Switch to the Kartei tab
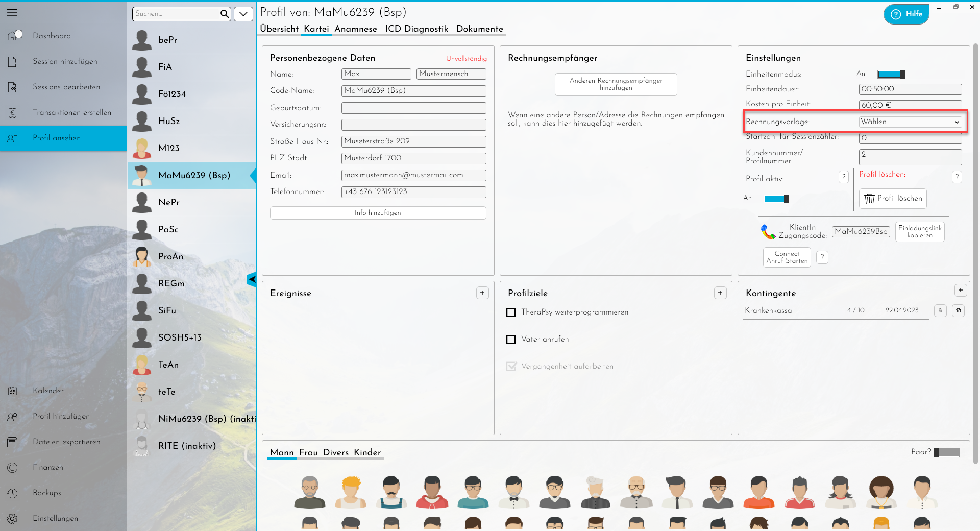The height and width of the screenshot is (531, 980). (x=316, y=29)
